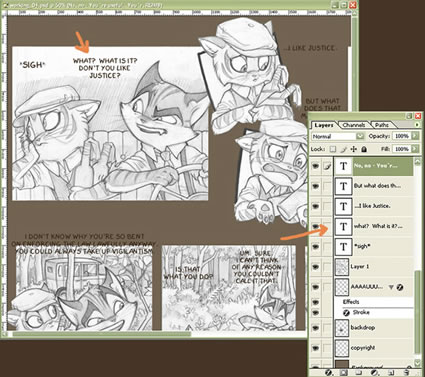Screen dimensions: 425x377
Task: Select the But what does th... layer name
Action: (x=377, y=186)
